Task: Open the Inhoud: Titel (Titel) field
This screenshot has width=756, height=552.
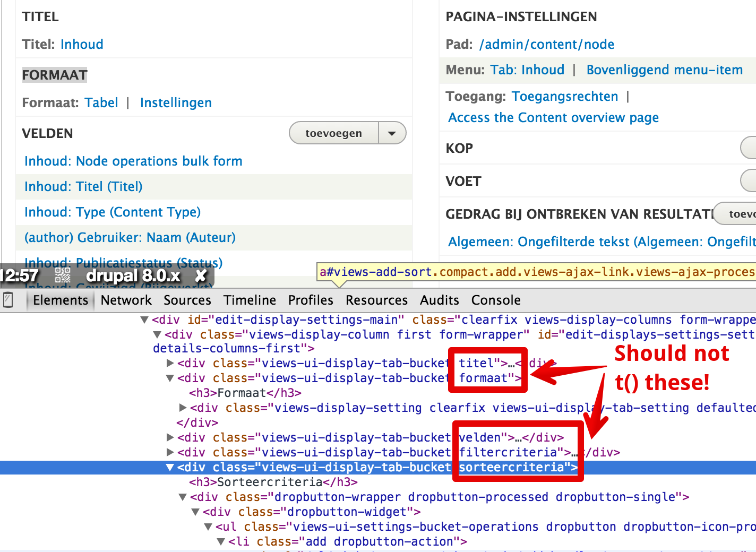Action: click(x=83, y=187)
